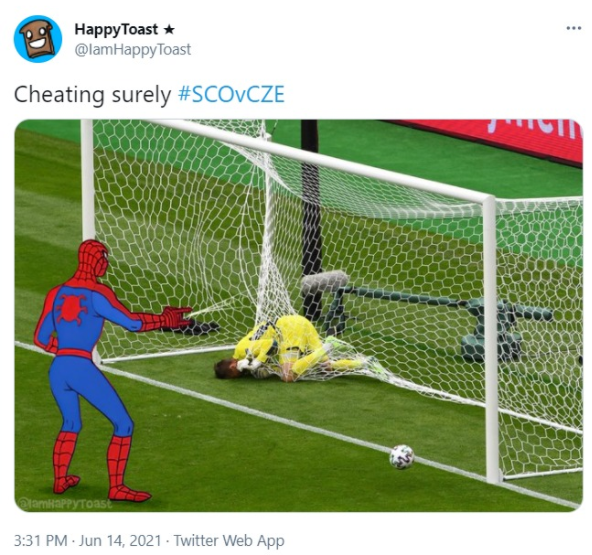Click the yellow goalkeeper tangled in net
Image resolution: width=592 pixels, height=555 pixels.
(x=287, y=349)
